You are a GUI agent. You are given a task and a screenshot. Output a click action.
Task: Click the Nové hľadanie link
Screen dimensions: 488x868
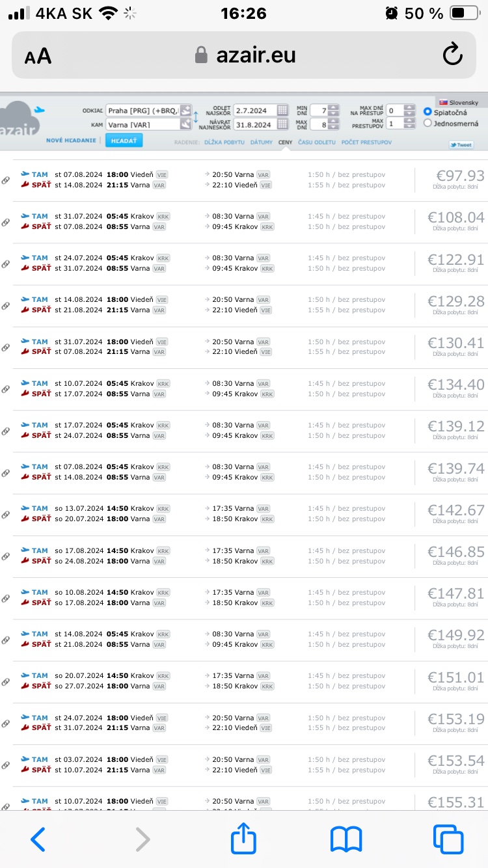click(x=71, y=141)
